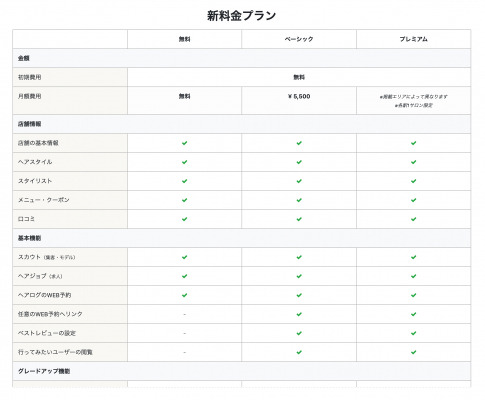Click the 基本機能 section header row
This screenshot has width=485, height=400.
tap(242, 238)
